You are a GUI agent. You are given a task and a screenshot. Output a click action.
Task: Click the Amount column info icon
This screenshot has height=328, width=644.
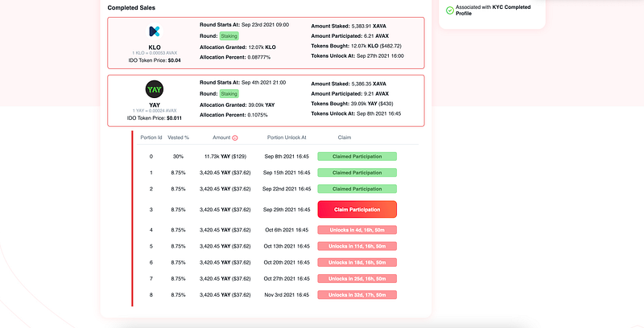pos(235,137)
